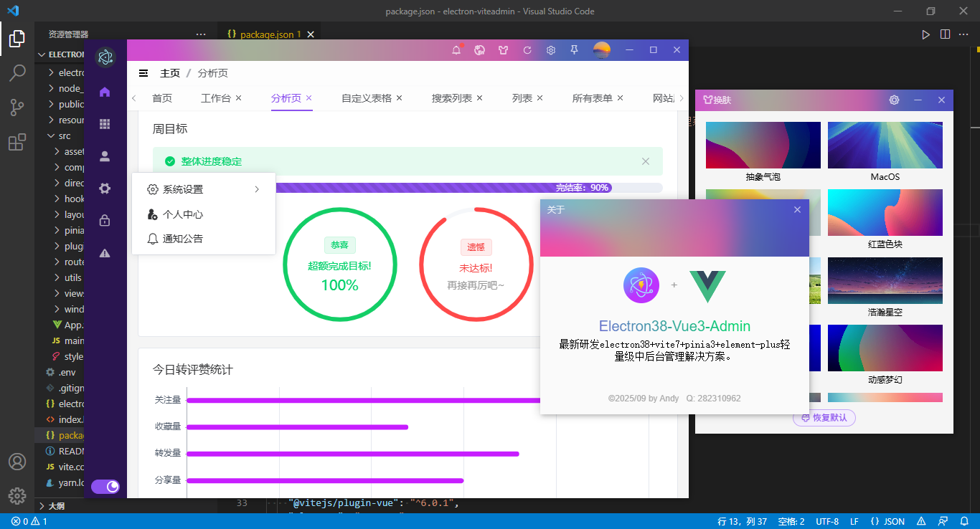
Task: Click the 主页 breadcrumb link
Action: [x=170, y=72]
